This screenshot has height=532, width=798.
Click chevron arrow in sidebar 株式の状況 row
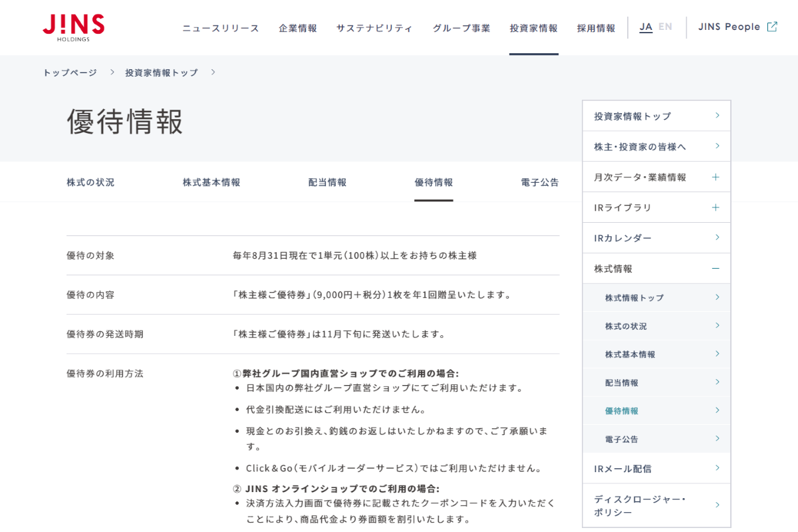click(x=718, y=325)
